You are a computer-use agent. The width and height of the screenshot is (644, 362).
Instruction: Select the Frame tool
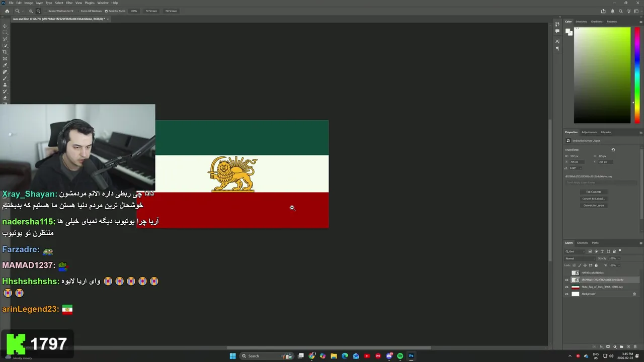click(x=5, y=58)
